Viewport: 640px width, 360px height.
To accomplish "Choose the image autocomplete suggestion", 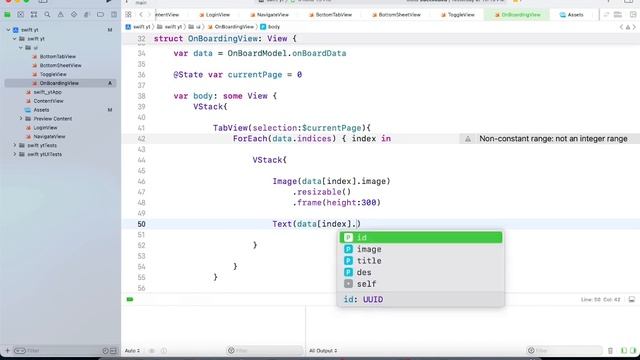I will click(x=421, y=249).
